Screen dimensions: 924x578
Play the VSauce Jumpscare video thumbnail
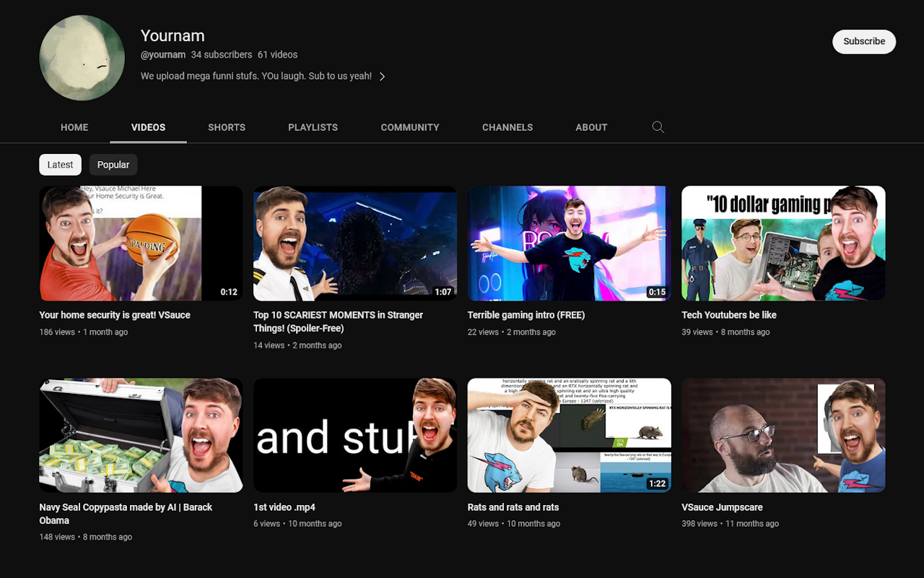(783, 434)
